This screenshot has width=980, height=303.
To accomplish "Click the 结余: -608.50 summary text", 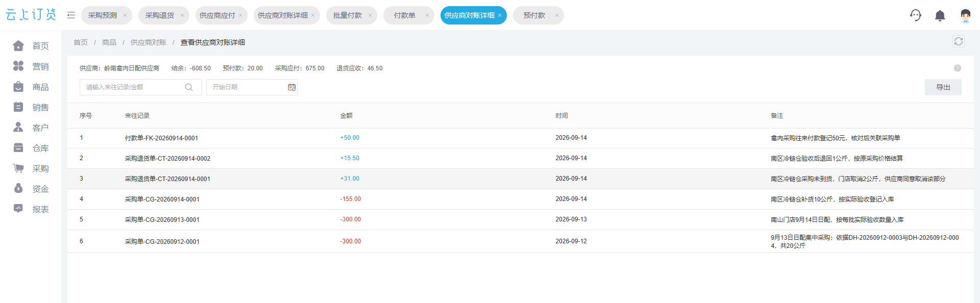I will coord(191,68).
